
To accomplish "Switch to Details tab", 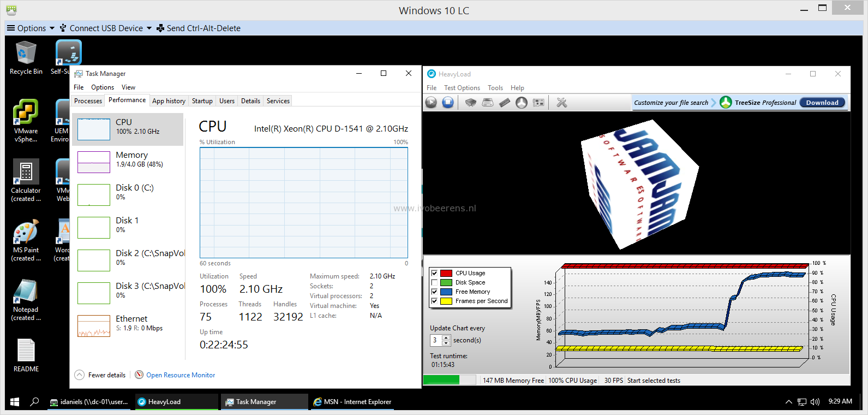I will pos(250,101).
